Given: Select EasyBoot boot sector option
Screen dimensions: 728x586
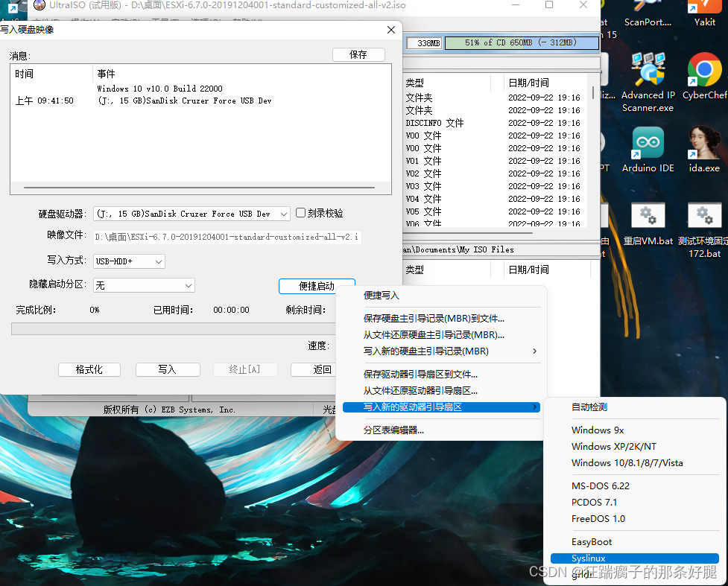Looking at the screenshot, I should pos(592,542).
